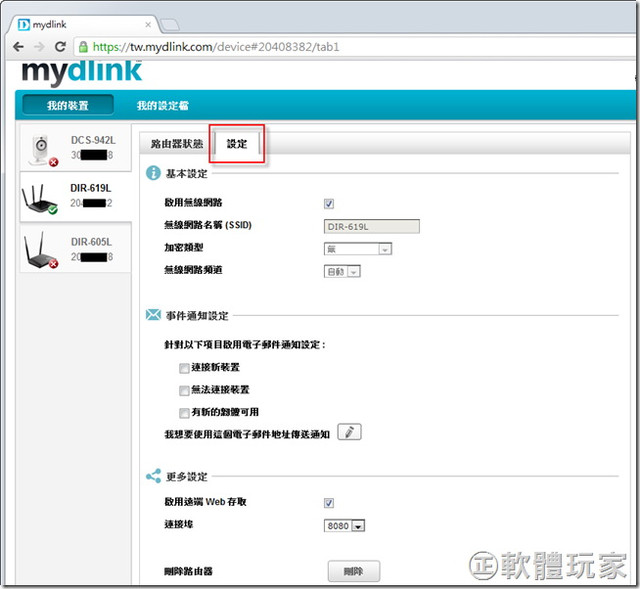Select the DCS-942L camera device

(76, 148)
